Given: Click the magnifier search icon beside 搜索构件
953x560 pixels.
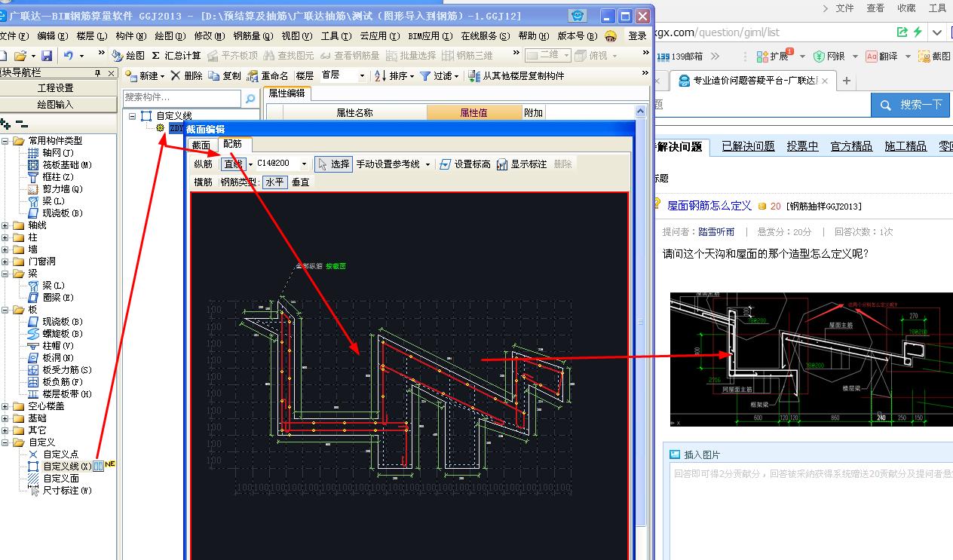Looking at the screenshot, I should 250,98.
